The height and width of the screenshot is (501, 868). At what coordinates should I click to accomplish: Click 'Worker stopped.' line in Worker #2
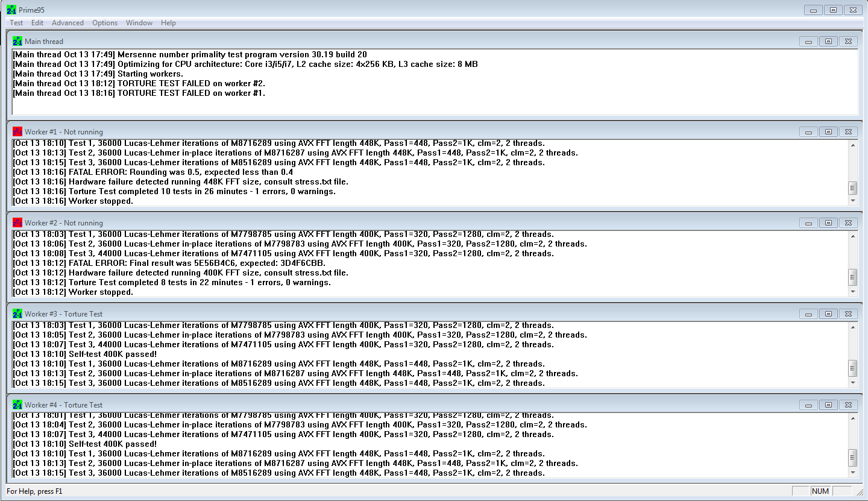74,292
